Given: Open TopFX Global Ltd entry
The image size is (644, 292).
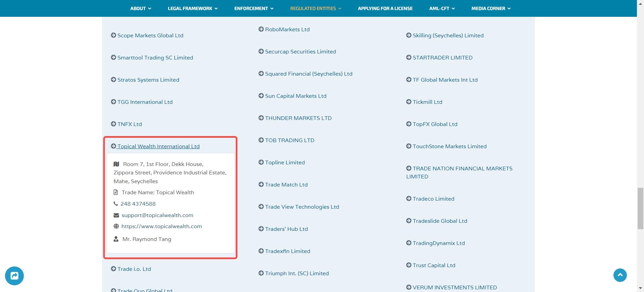Looking at the screenshot, I should point(432,124).
